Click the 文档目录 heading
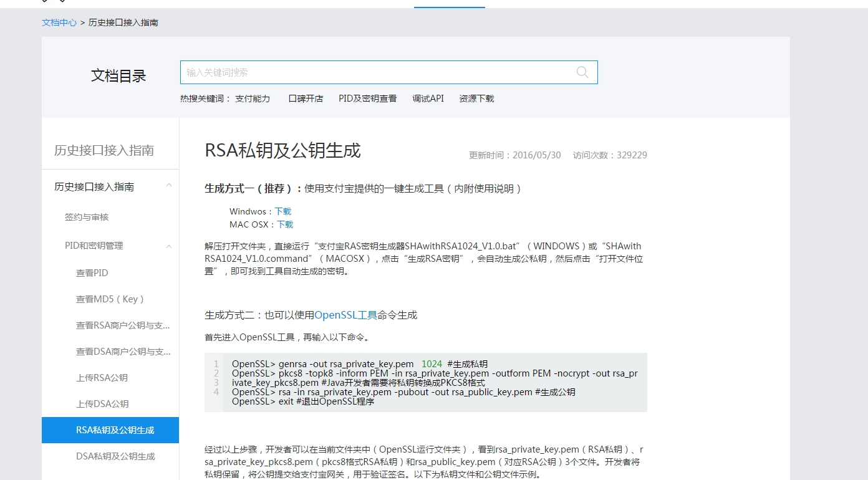The width and height of the screenshot is (868, 480). pos(118,76)
